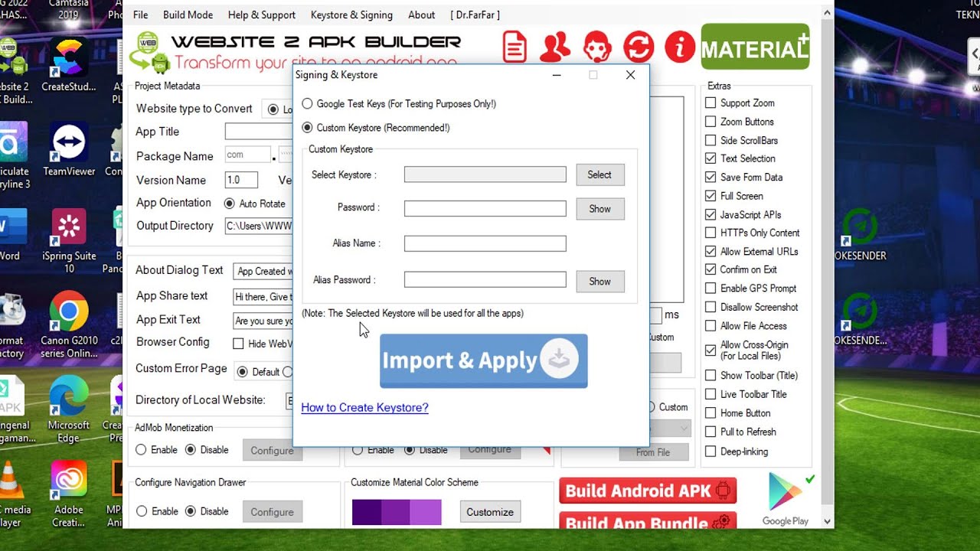Screen dimensions: 980x551
Task: Open Canon G2010 series Chrome shortcut
Action: tap(69, 325)
